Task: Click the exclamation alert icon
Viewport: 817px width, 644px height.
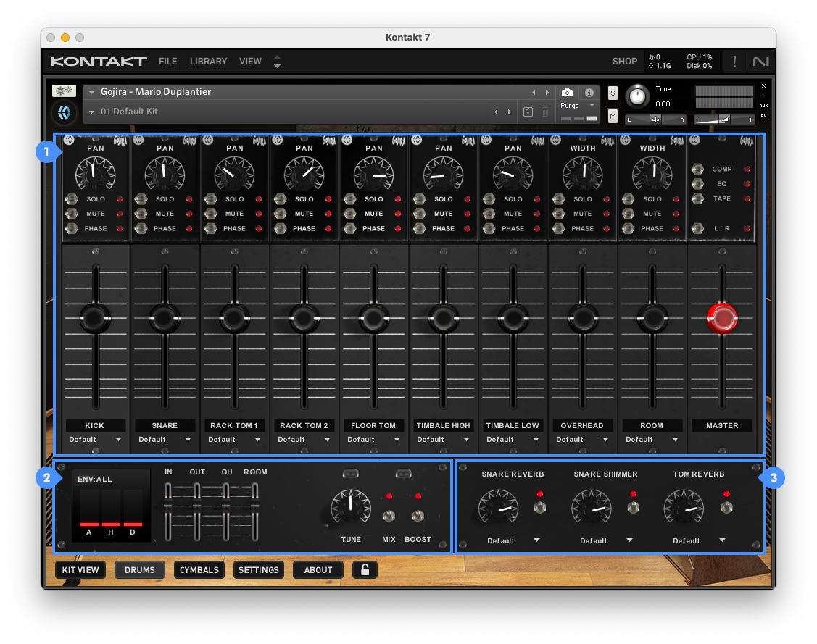Action: [734, 62]
